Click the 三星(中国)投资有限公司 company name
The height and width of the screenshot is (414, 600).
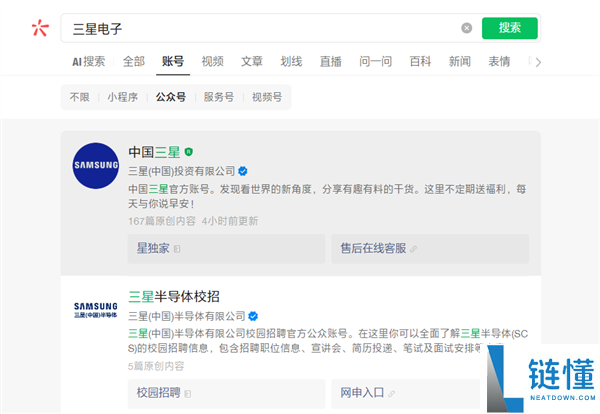(x=181, y=171)
